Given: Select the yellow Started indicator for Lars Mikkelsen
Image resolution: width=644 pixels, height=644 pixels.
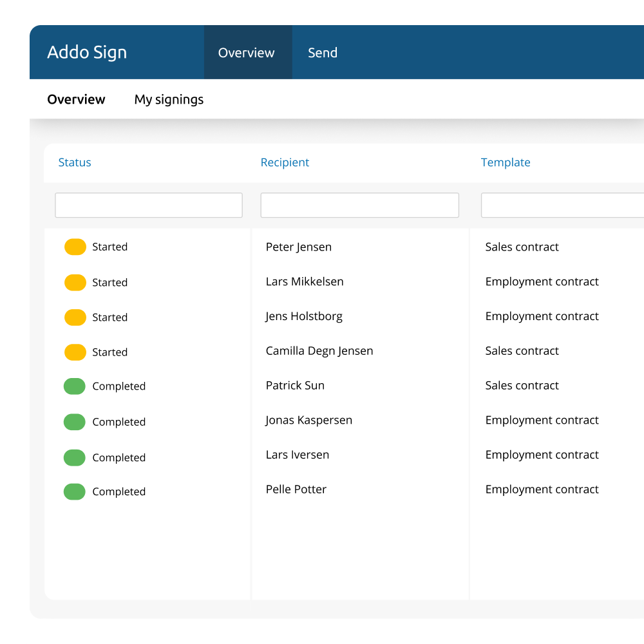Looking at the screenshot, I should coord(75,282).
